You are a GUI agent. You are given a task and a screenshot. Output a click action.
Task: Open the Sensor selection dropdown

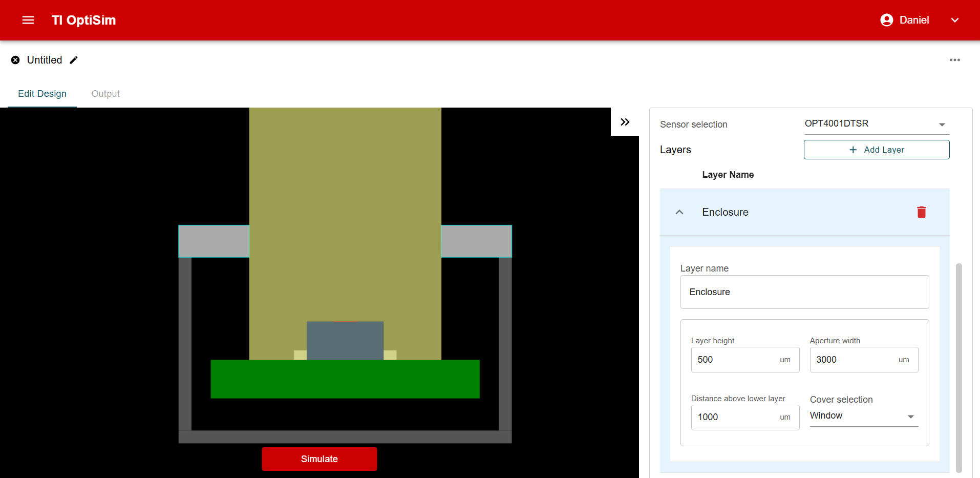876,124
